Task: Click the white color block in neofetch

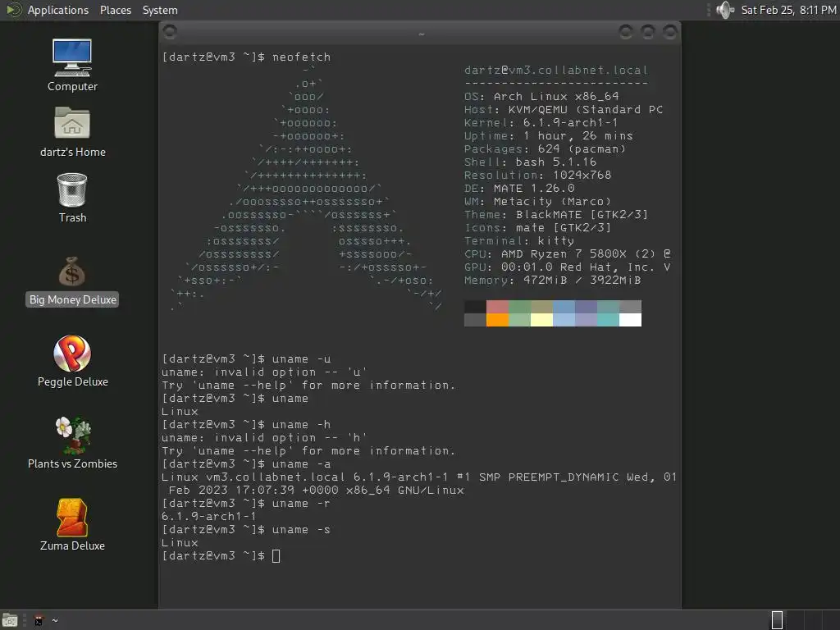Action: 630,320
